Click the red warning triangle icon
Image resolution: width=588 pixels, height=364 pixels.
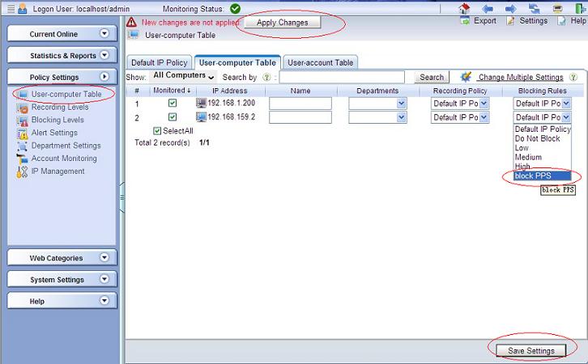click(x=132, y=23)
